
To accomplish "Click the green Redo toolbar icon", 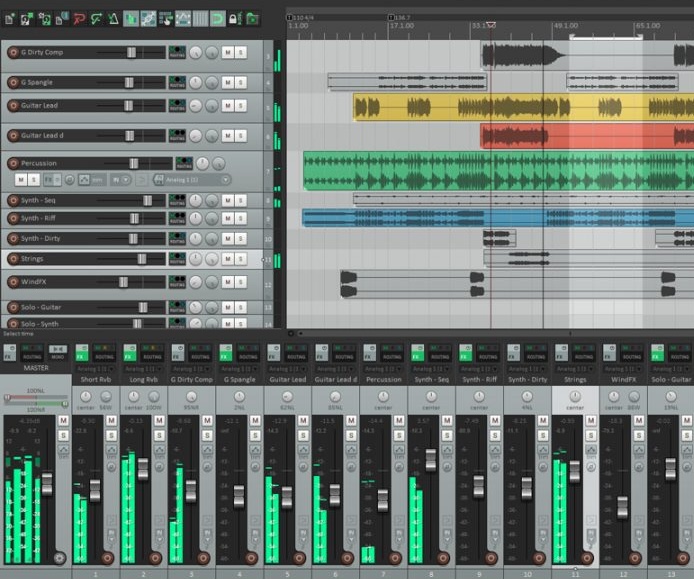I will tap(96, 19).
